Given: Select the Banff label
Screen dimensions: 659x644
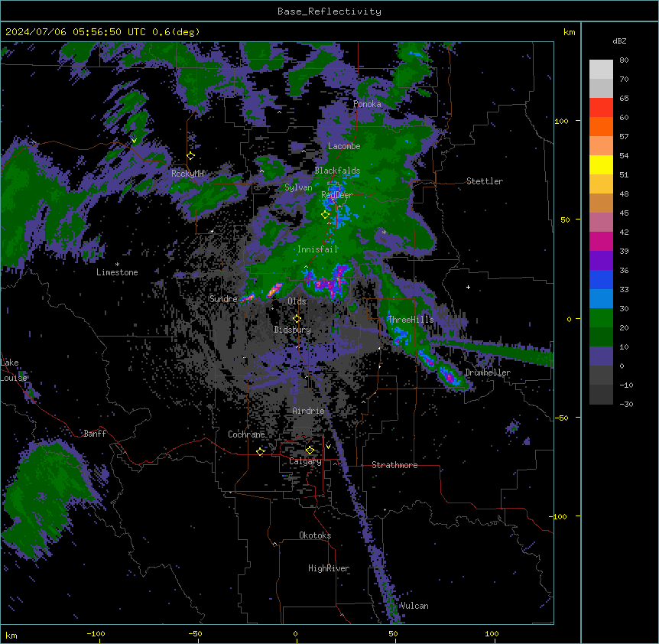Looking at the screenshot, I should [95, 434].
